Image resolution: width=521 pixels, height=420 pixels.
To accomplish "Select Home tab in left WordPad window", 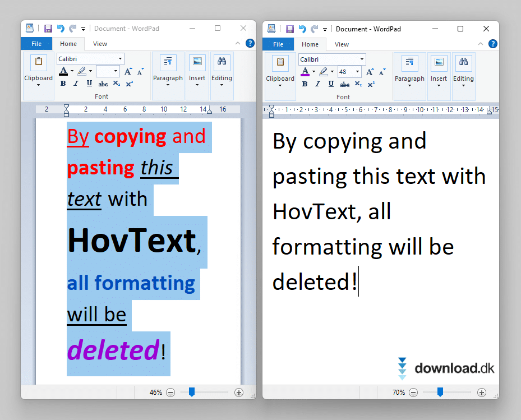I will point(68,44).
